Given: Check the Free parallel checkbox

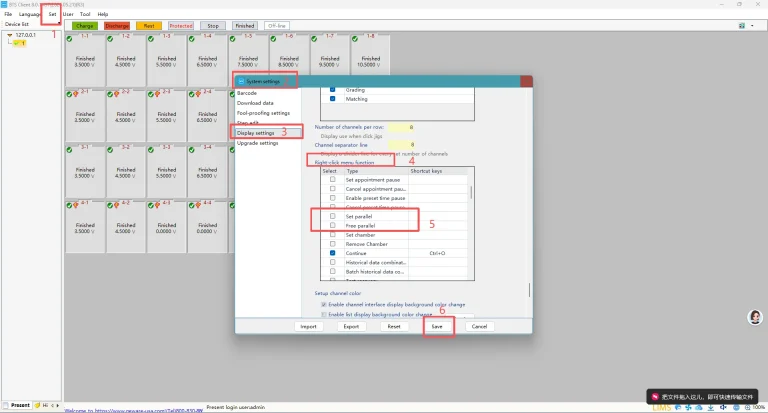Looking at the screenshot, I should pos(333,225).
